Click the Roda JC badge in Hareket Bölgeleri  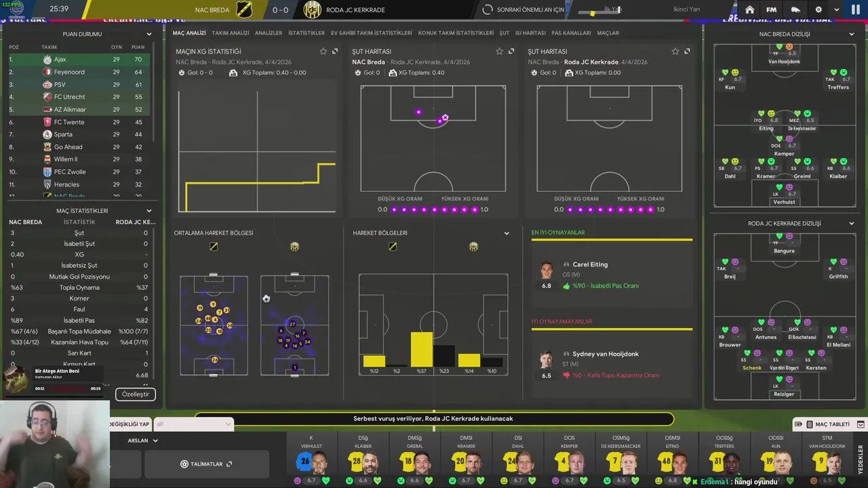pyautogui.click(x=474, y=247)
